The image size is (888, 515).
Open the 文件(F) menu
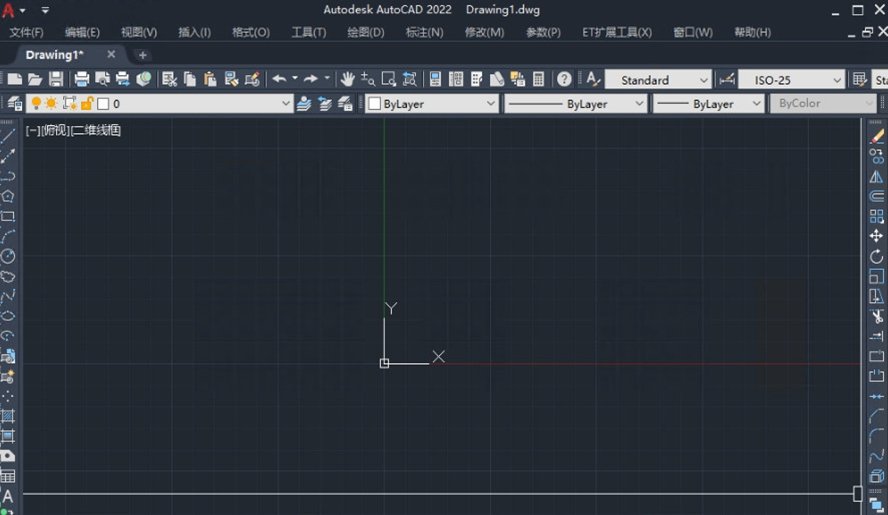[x=26, y=32]
